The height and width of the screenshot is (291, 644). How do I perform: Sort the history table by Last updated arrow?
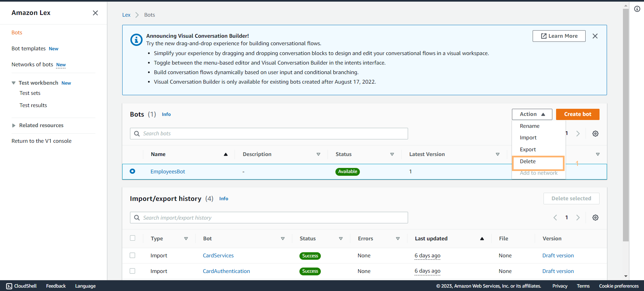[x=482, y=239]
